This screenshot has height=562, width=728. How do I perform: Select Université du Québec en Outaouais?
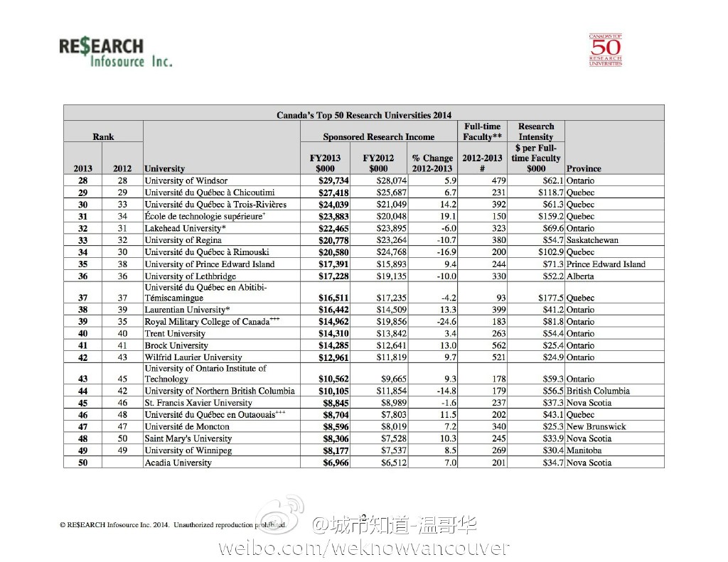[x=215, y=414]
